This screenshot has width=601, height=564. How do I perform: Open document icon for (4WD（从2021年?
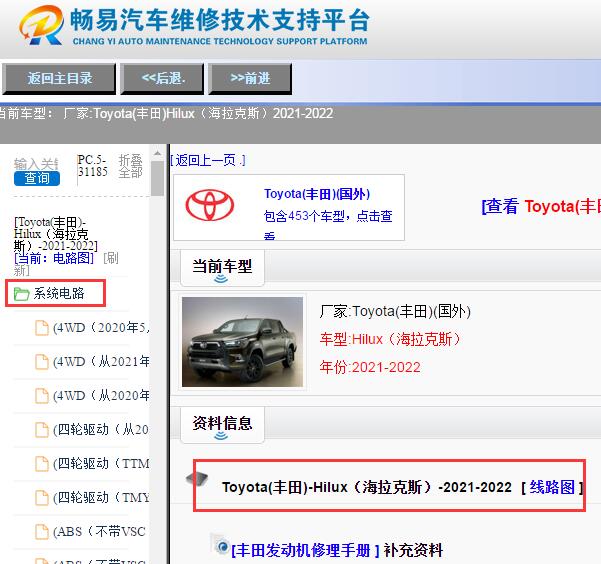coord(42,362)
